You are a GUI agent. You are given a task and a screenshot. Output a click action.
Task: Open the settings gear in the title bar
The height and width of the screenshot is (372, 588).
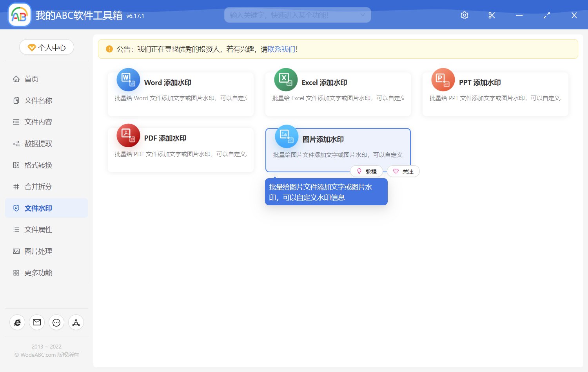click(x=464, y=15)
